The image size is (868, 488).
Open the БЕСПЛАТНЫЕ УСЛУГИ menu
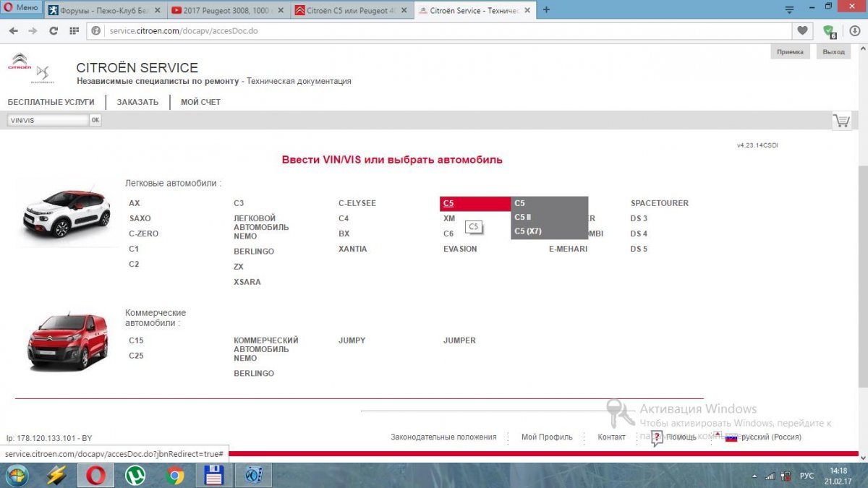[51, 102]
